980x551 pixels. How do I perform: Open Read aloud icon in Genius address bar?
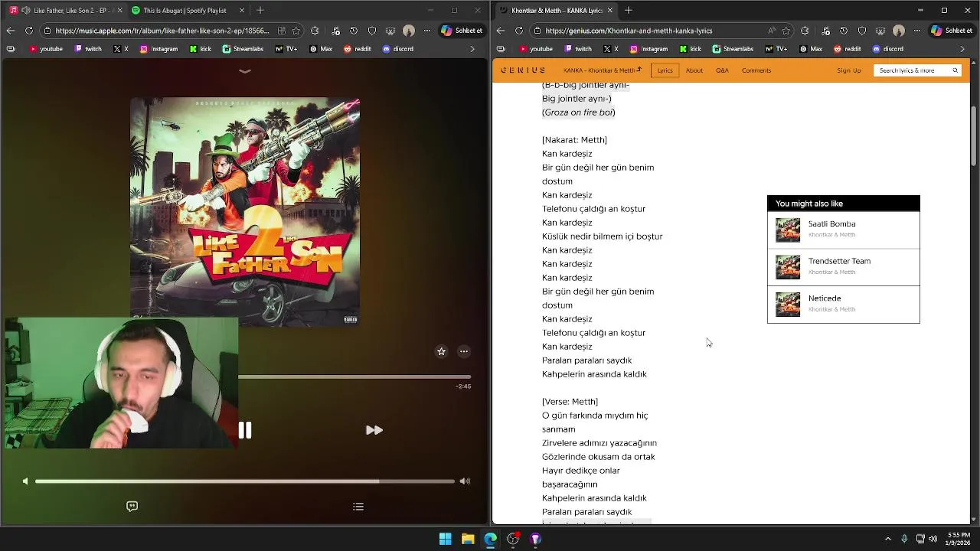click(772, 31)
